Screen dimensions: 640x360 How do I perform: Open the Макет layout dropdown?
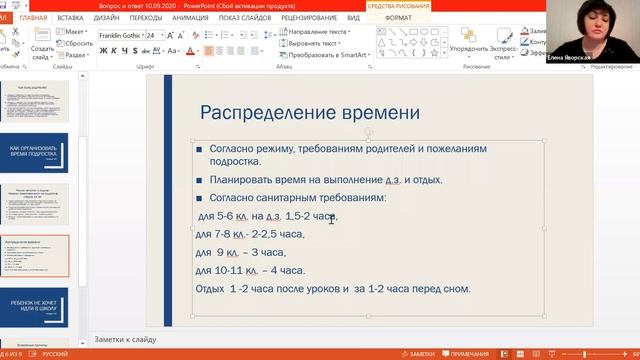(72, 31)
